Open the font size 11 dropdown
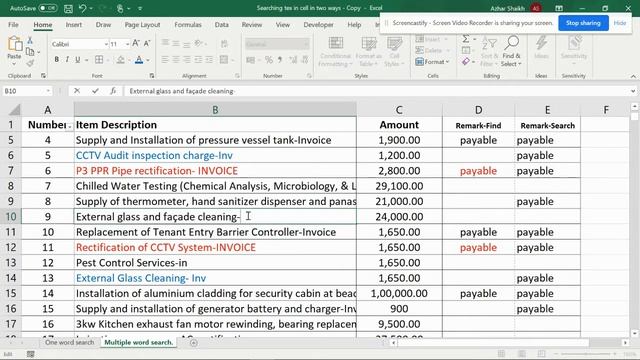This screenshot has width=640, height=360. click(127, 44)
